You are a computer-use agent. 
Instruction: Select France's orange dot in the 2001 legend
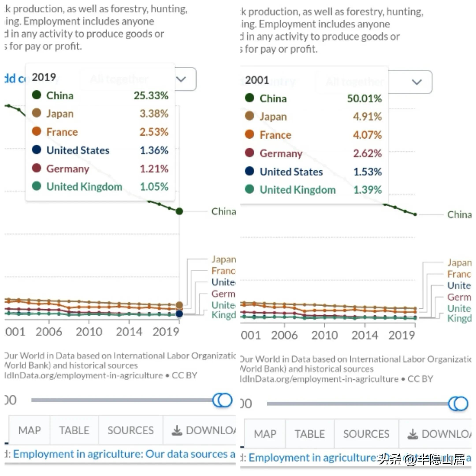[249, 134]
